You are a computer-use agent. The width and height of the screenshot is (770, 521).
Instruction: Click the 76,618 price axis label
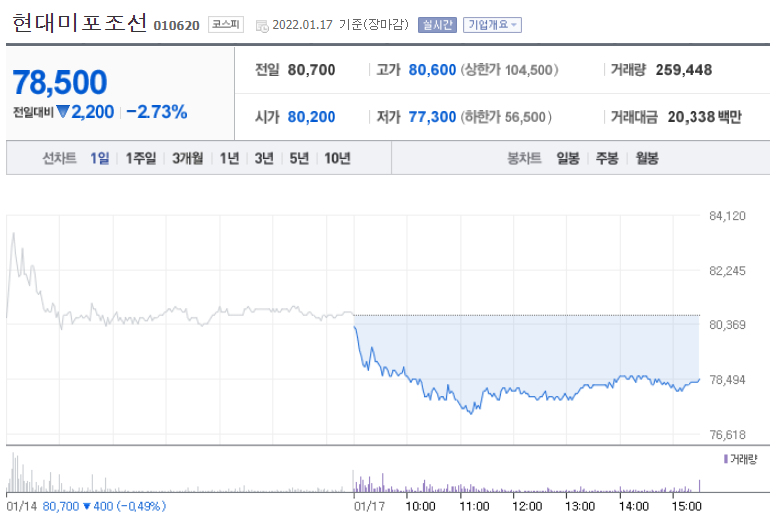tap(727, 435)
